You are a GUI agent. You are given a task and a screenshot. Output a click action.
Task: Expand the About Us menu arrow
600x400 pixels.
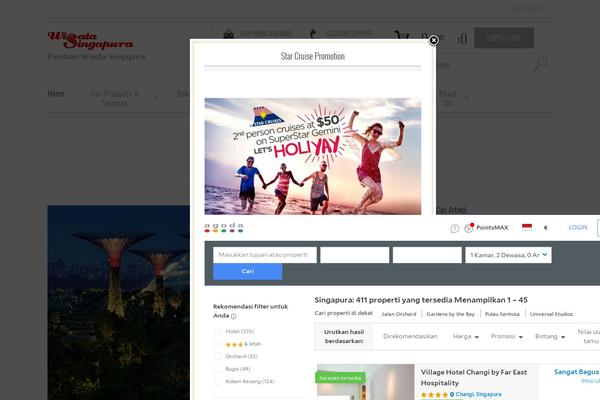466,98
